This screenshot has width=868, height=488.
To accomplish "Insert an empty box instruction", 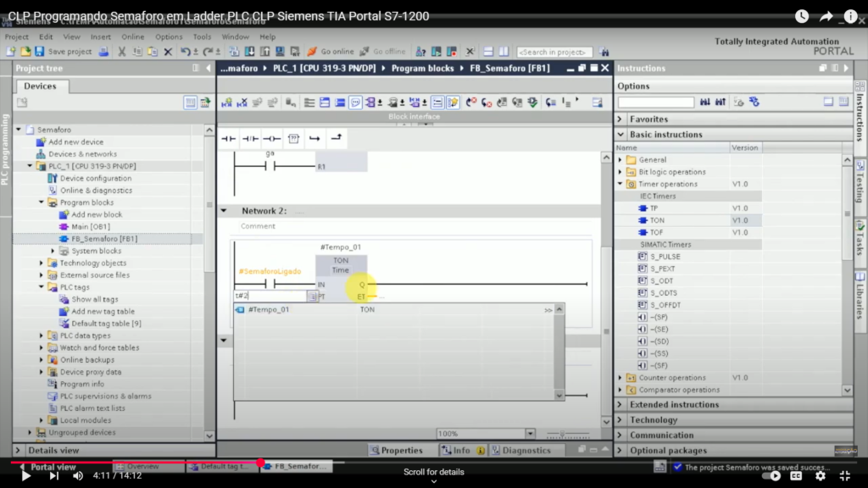I will tap(293, 138).
